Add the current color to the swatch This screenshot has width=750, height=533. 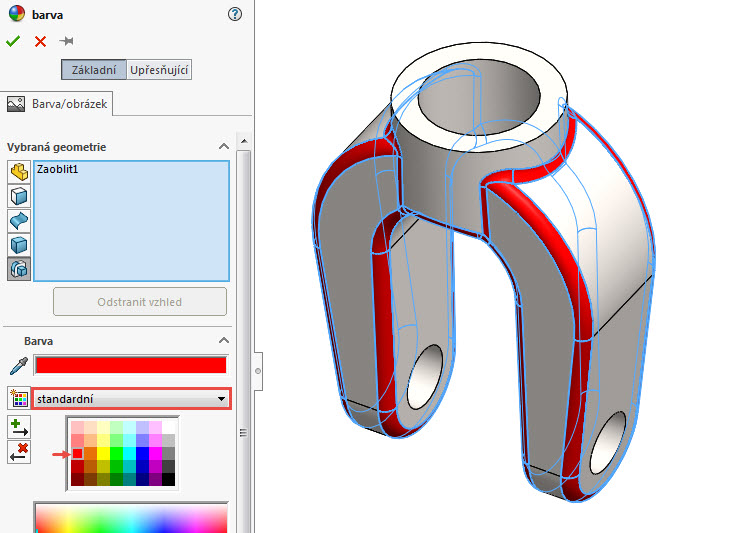click(19, 427)
